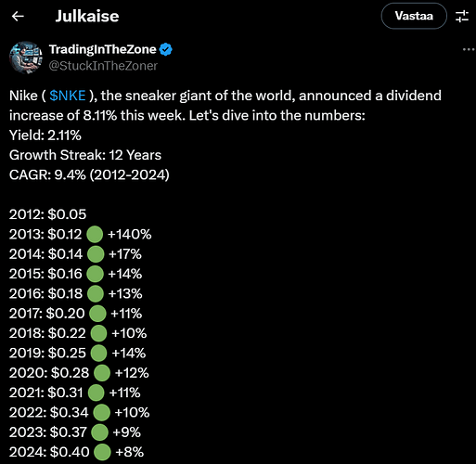Click the Vastaa reply button
Screen dimensions: 476x464
pos(414,16)
